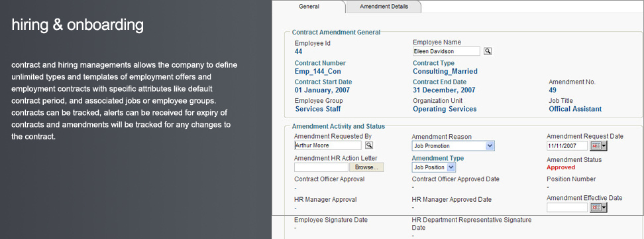The width and height of the screenshot is (644, 239).
Task: Click the Employee Name text field
Action: tap(447, 51)
